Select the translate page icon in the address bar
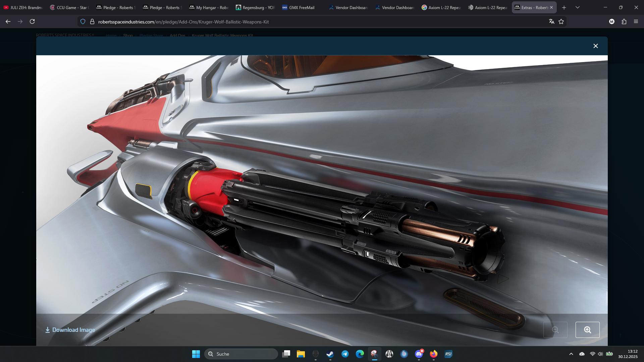This screenshot has height=362, width=644. [x=551, y=21]
